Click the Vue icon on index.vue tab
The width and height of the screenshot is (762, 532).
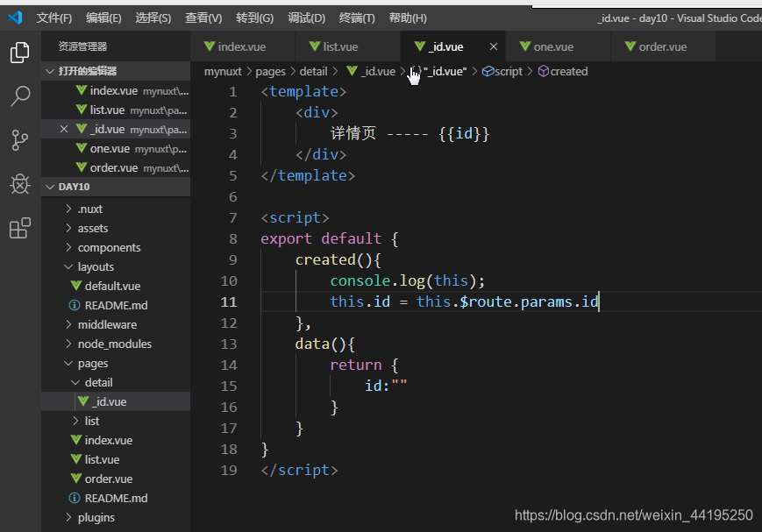(x=210, y=46)
